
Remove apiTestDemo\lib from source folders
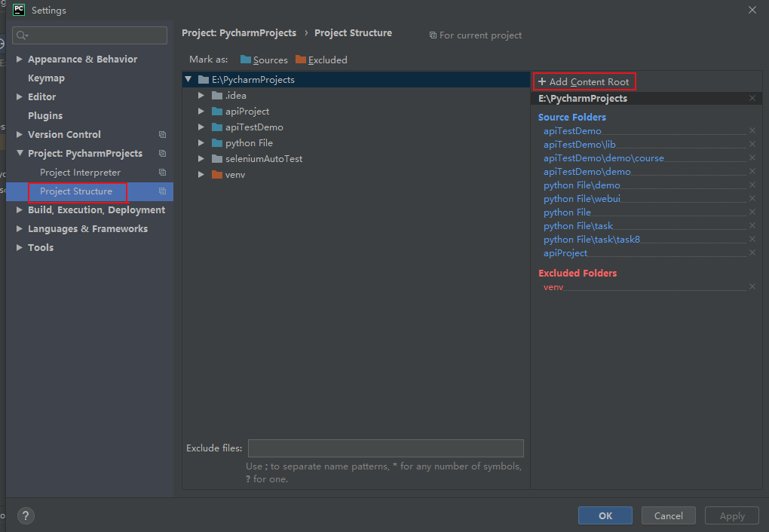(752, 145)
